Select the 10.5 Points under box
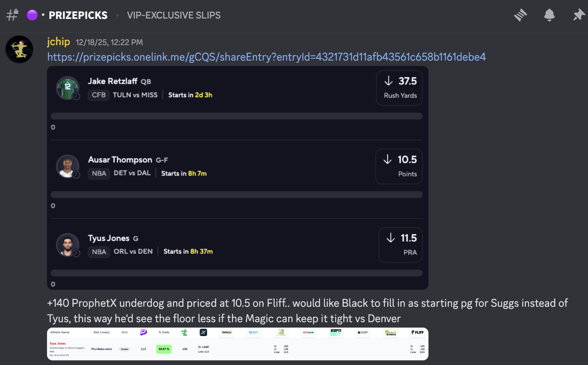 click(x=399, y=166)
